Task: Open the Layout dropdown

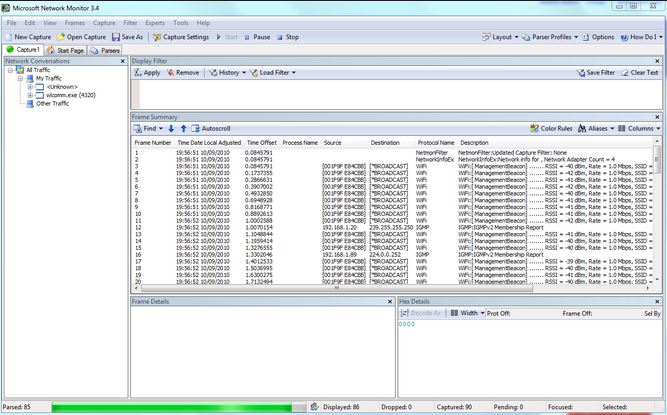Action: point(500,37)
